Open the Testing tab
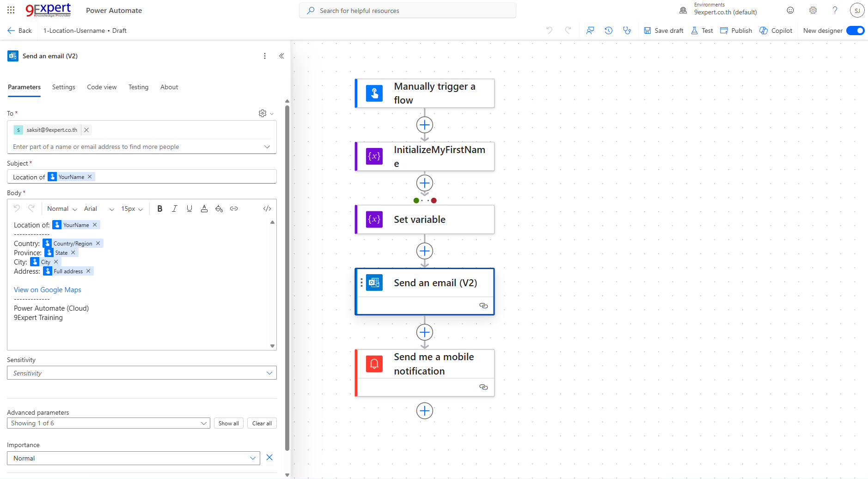 pyautogui.click(x=138, y=87)
